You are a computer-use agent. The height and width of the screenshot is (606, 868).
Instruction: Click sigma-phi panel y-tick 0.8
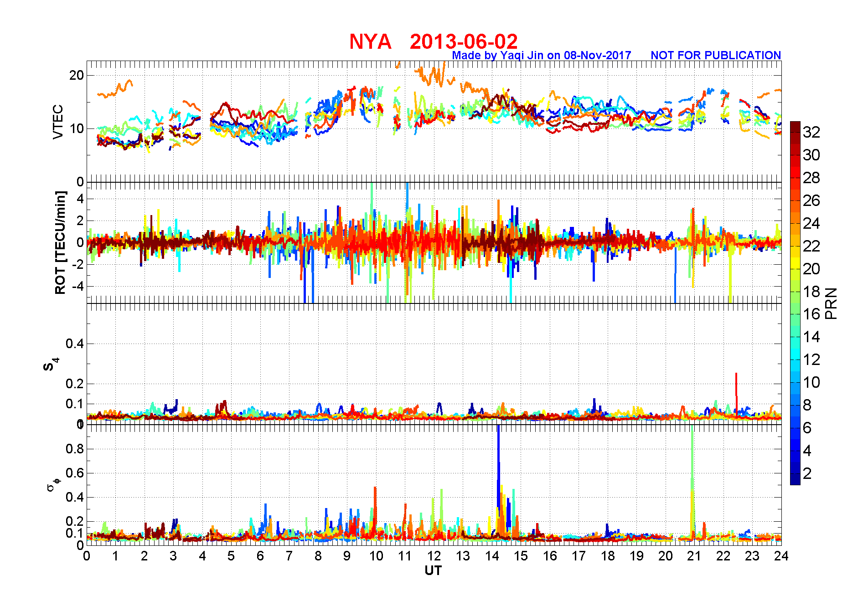coord(75,449)
